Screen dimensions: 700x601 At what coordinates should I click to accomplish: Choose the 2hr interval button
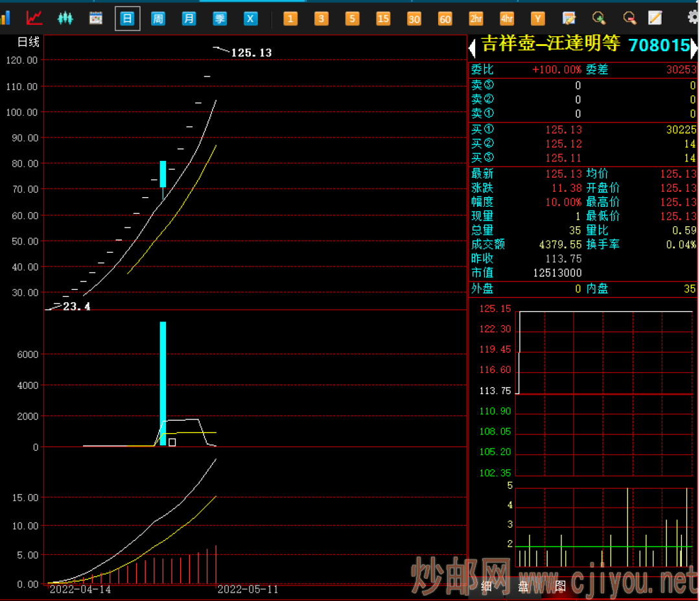pyautogui.click(x=476, y=18)
